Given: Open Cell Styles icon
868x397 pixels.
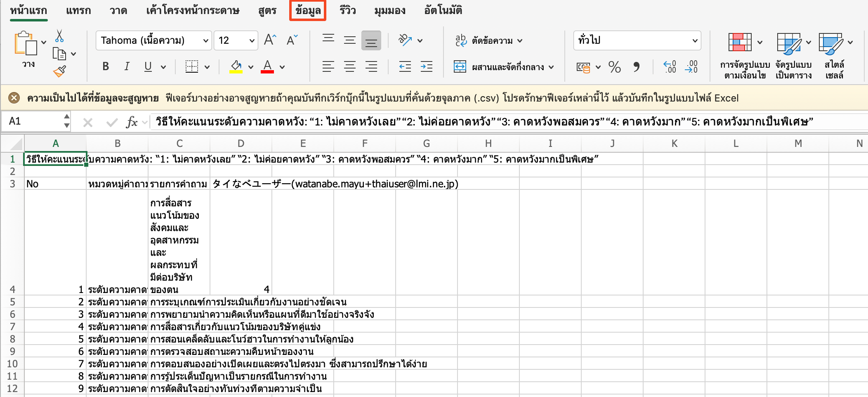Looking at the screenshot, I should [x=831, y=44].
